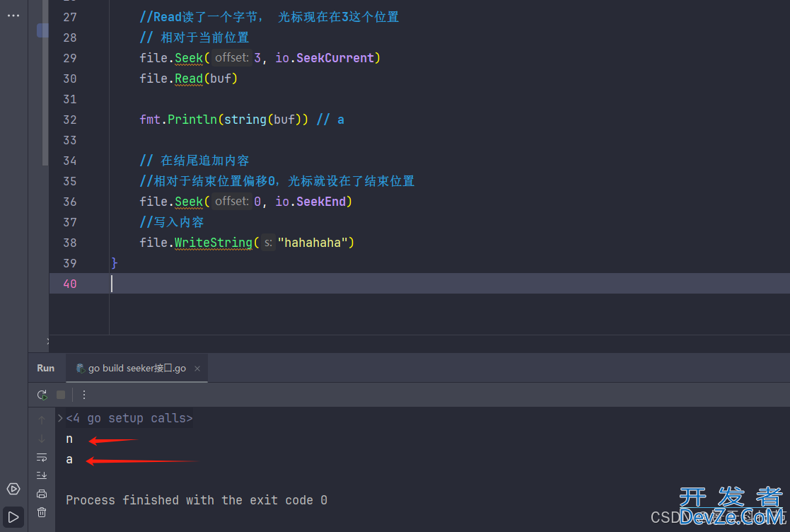Open Run toolbar more options menu

pyautogui.click(x=84, y=395)
